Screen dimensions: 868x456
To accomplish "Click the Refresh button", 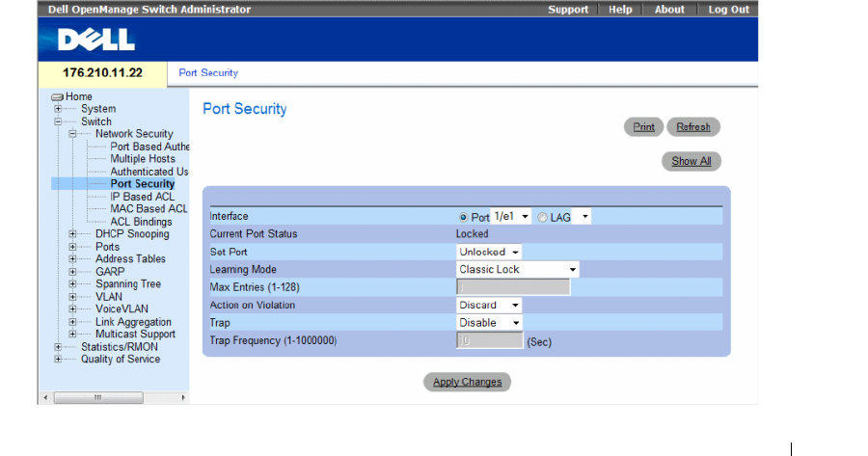I will (693, 126).
